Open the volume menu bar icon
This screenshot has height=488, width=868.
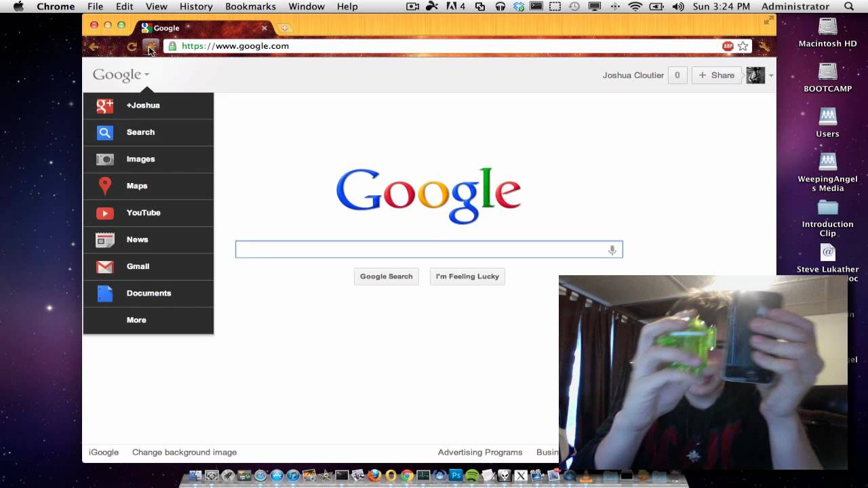[x=677, y=6]
